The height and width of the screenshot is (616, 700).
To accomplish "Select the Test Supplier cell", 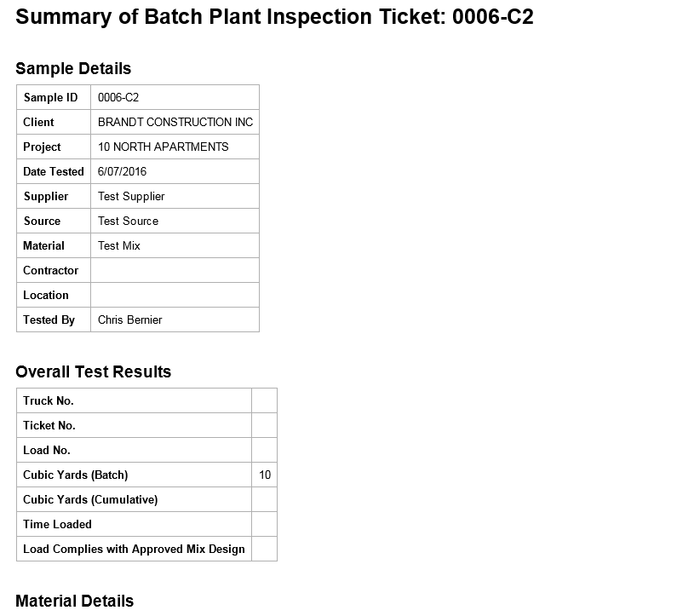I will pos(131,196).
